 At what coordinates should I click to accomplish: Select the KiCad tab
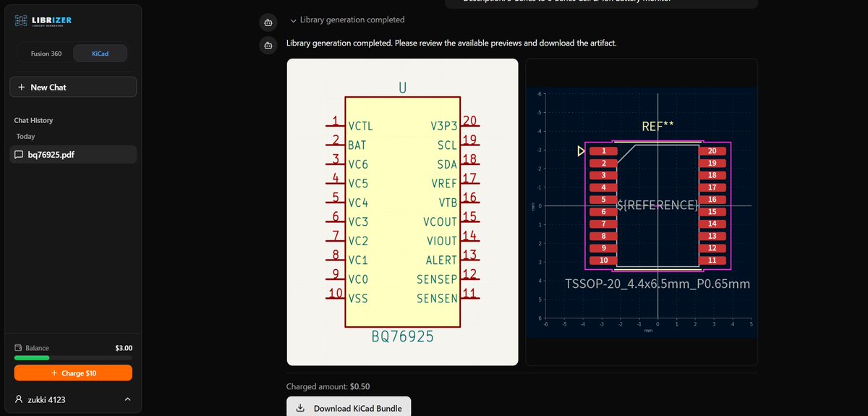pyautogui.click(x=100, y=54)
